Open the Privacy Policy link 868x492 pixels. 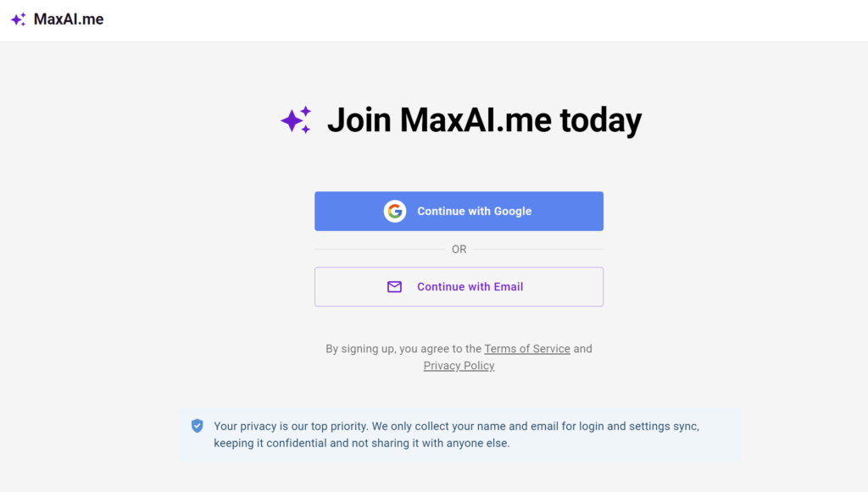coord(459,366)
